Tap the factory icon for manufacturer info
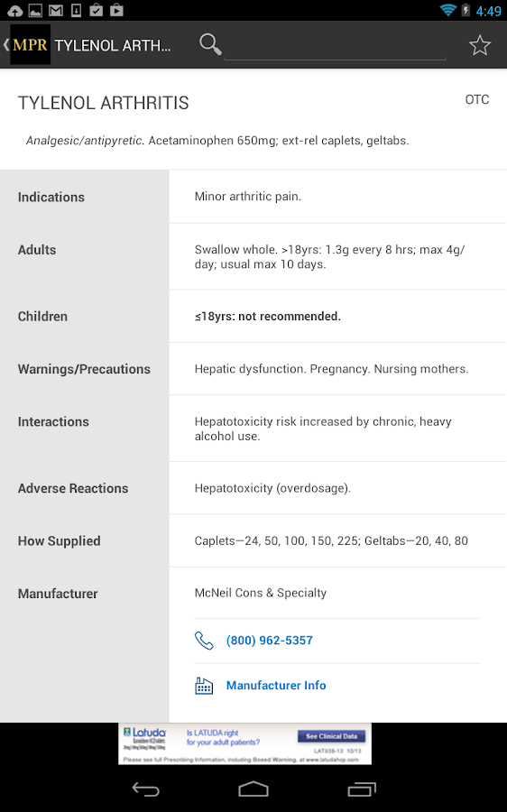 [204, 686]
